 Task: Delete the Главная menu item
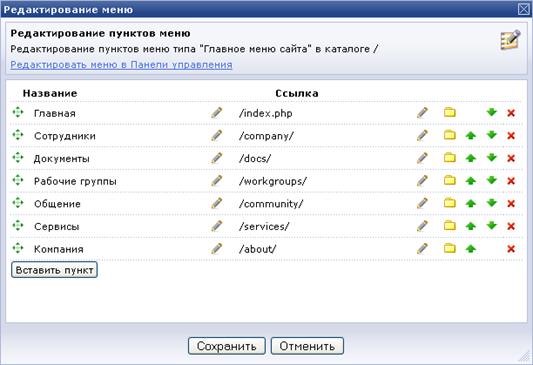511,113
